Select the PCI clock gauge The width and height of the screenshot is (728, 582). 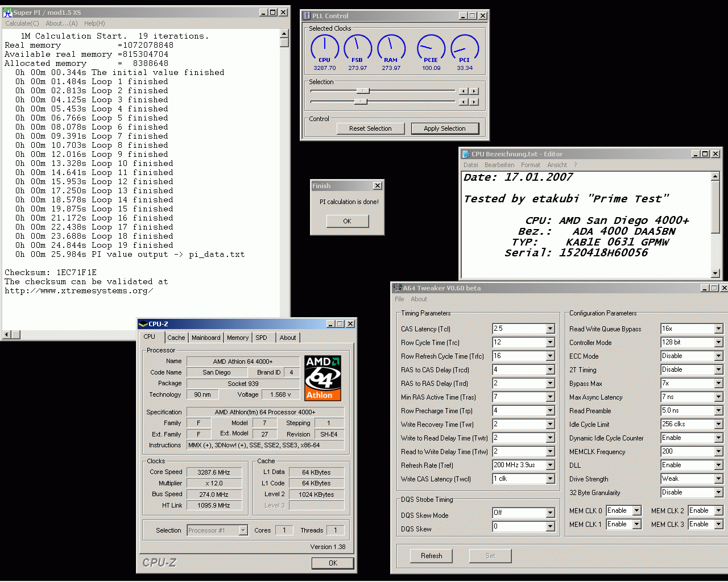click(465, 49)
